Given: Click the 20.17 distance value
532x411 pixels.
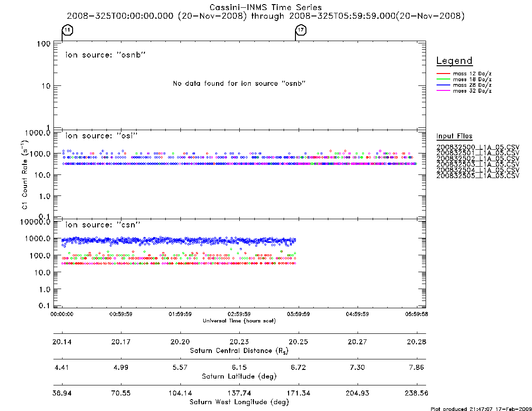Looking at the screenshot, I should 121,342.
